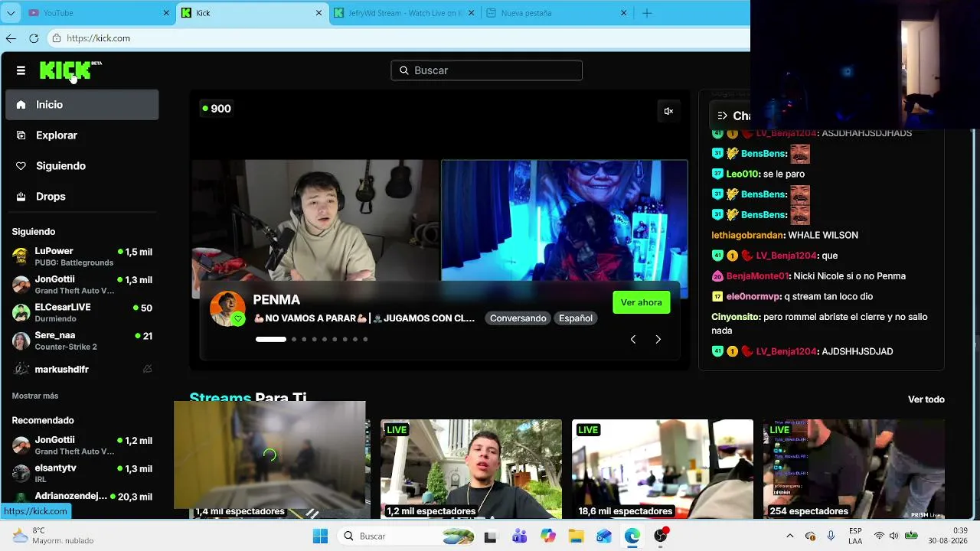Image resolution: width=980 pixels, height=551 pixels.
Task: Click the Conversando category tag
Action: [518, 318]
